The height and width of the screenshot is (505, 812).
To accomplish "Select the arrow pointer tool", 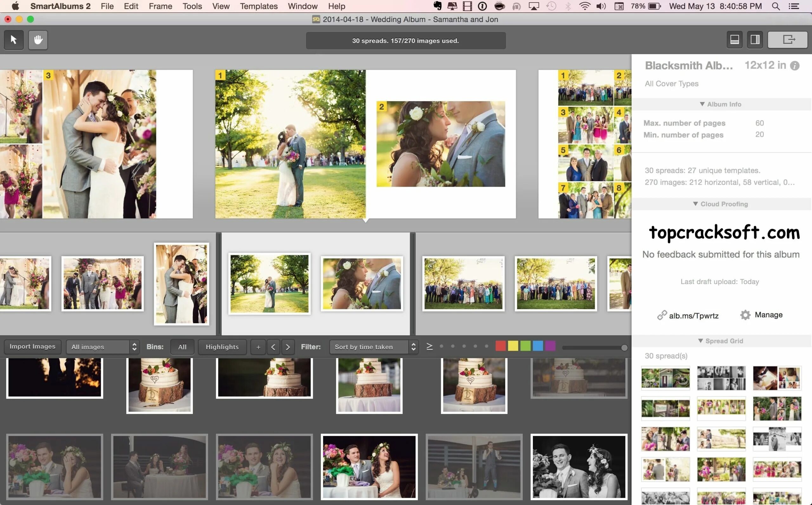I will click(14, 40).
